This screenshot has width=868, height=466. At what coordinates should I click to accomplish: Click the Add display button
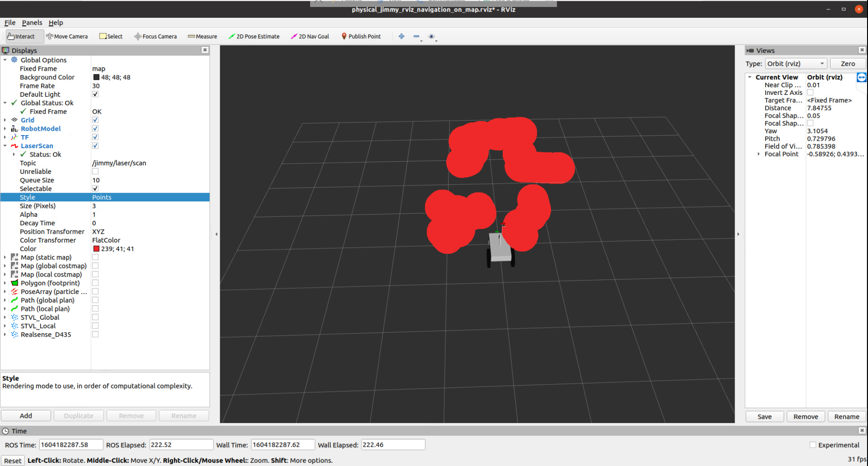(26, 416)
